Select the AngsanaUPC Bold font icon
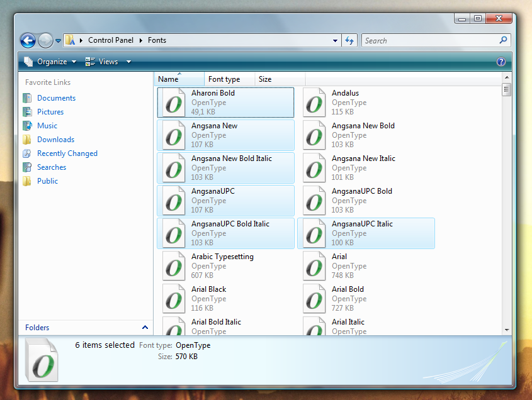This screenshot has height=400, width=532. [x=314, y=201]
